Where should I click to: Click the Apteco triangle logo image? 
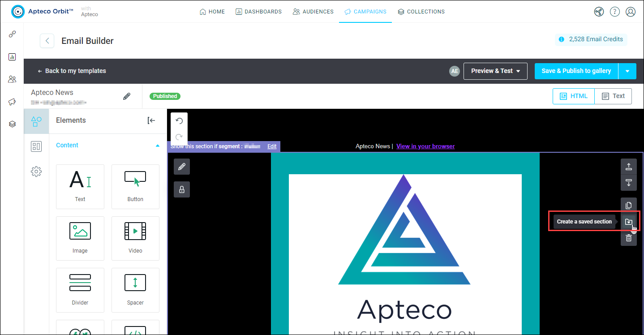click(405, 230)
